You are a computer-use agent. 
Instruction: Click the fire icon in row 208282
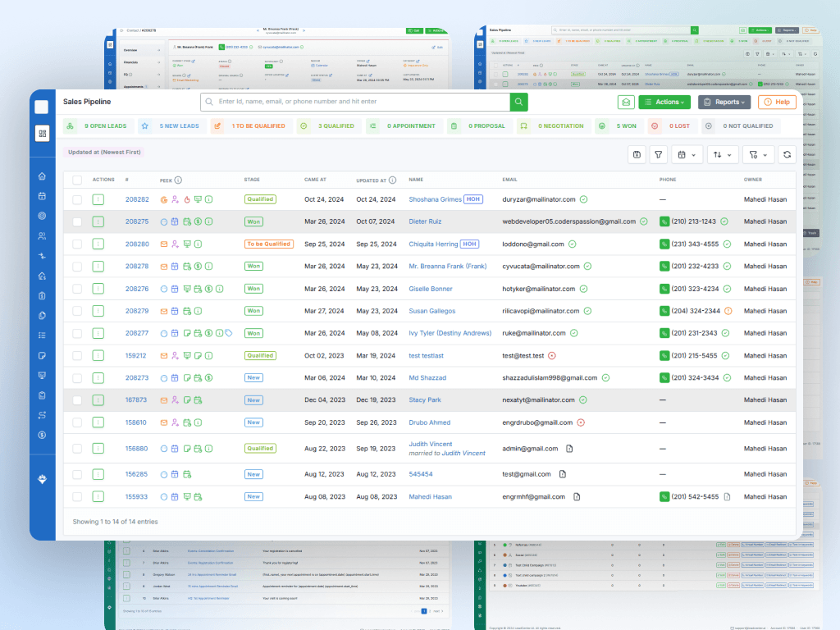point(187,199)
